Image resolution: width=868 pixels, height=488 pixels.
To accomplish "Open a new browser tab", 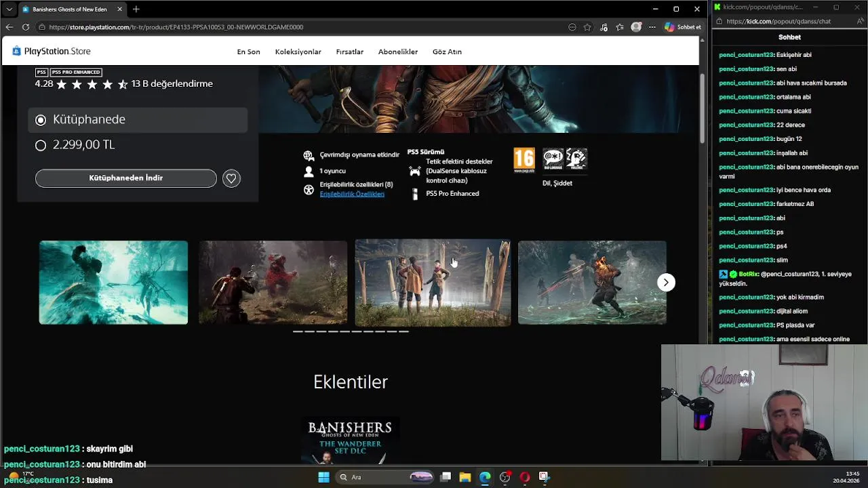I will (x=136, y=9).
